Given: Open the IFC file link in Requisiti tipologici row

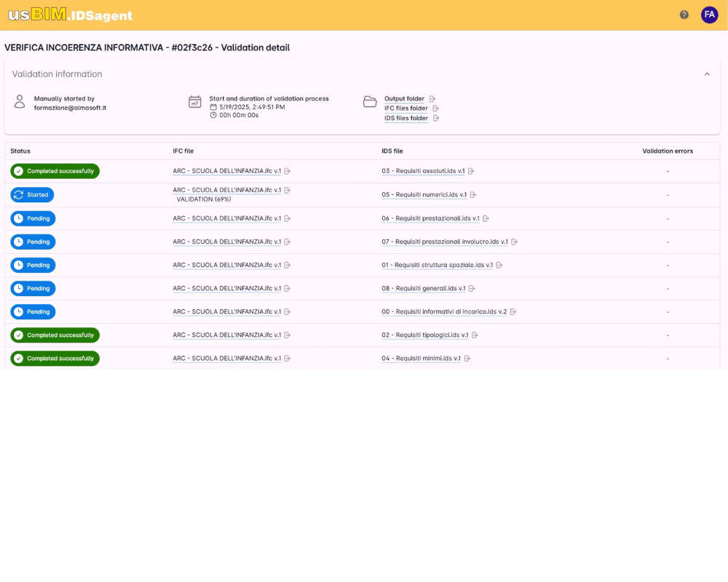Looking at the screenshot, I should pos(227,335).
